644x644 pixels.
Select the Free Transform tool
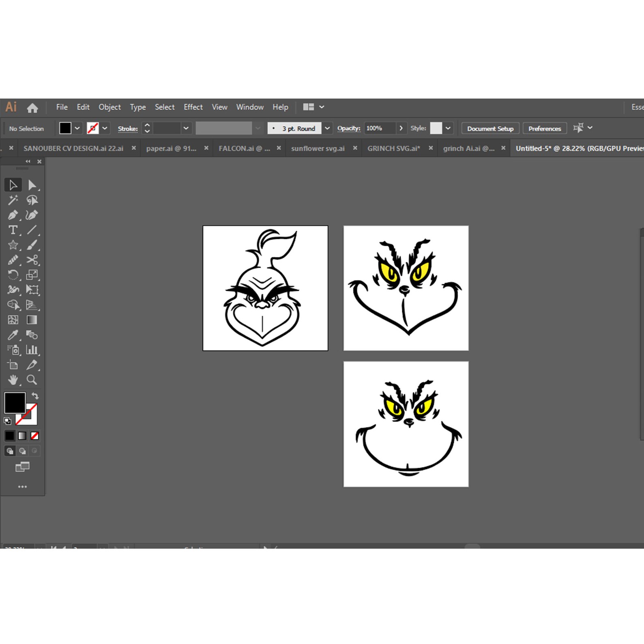[x=32, y=290]
